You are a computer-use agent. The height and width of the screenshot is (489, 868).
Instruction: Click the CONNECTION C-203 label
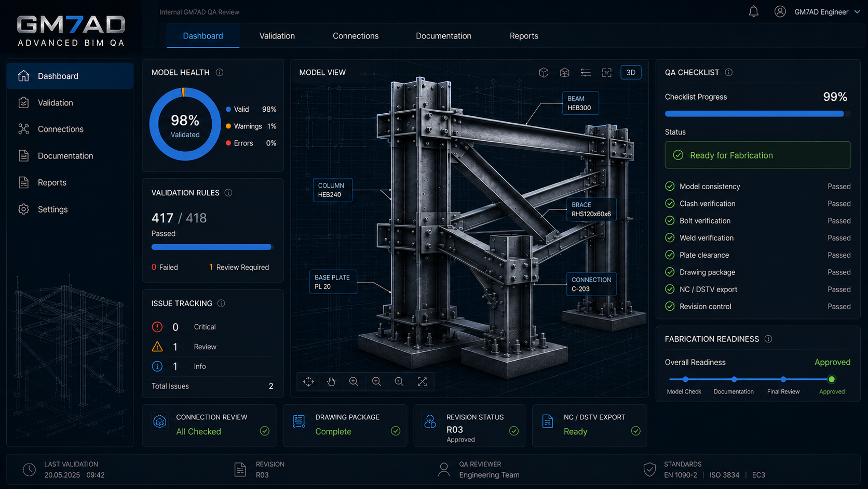(591, 284)
